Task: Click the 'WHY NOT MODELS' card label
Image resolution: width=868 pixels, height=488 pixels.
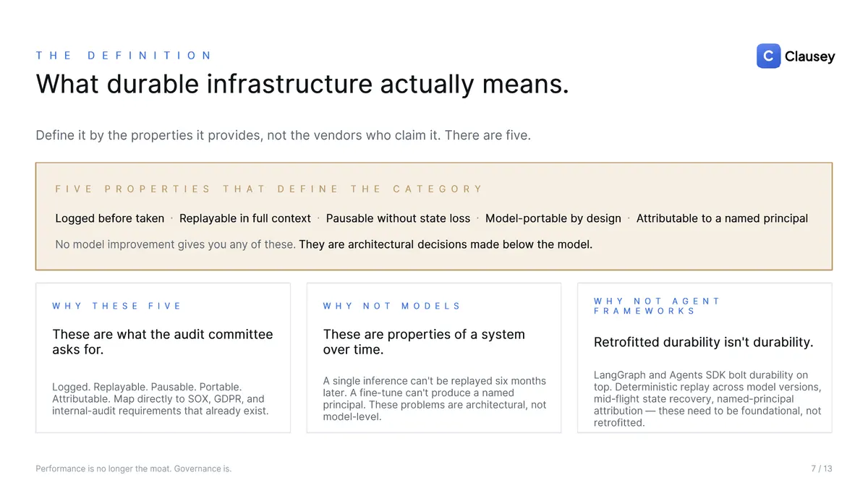Action: coord(391,306)
